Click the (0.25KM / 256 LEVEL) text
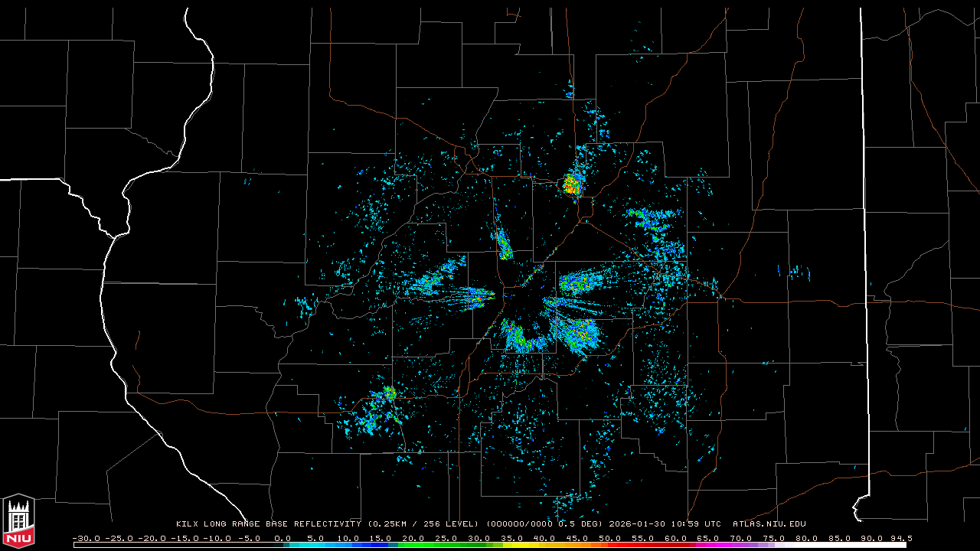980x551 pixels. (x=423, y=524)
